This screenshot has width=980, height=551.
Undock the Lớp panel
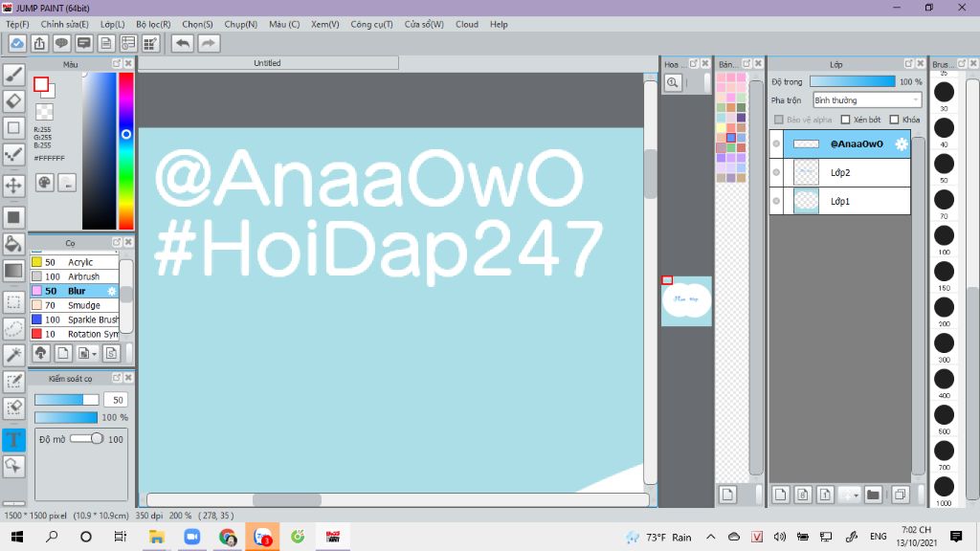[x=909, y=64]
